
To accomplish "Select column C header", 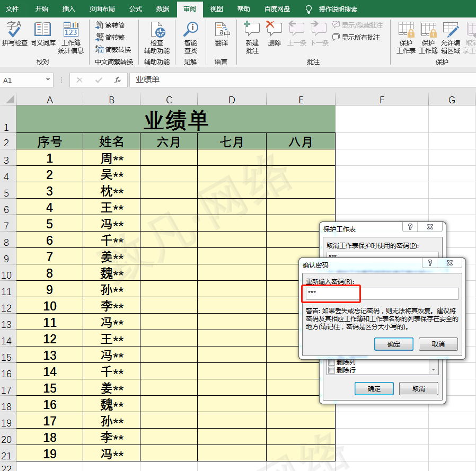I will pyautogui.click(x=169, y=100).
